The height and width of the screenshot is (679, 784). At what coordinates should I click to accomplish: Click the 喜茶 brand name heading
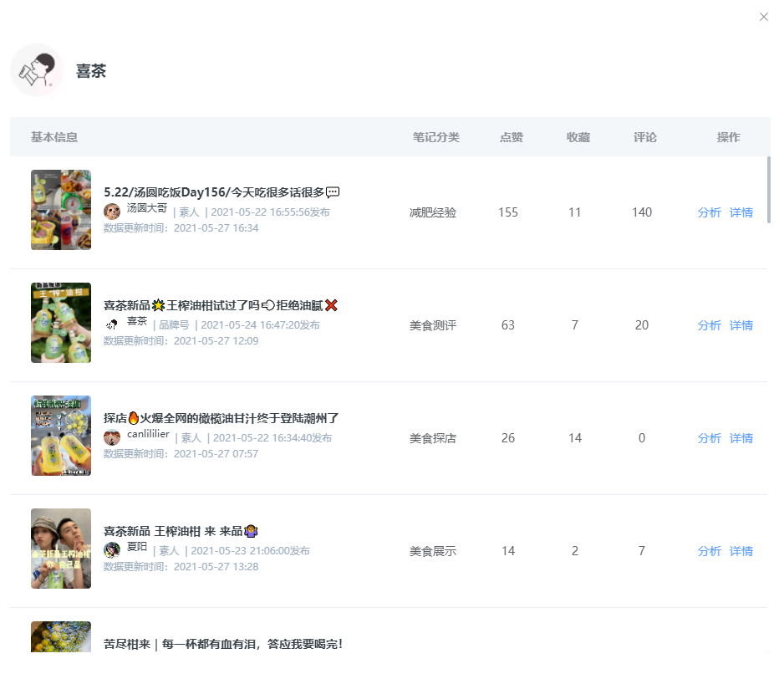(x=91, y=71)
